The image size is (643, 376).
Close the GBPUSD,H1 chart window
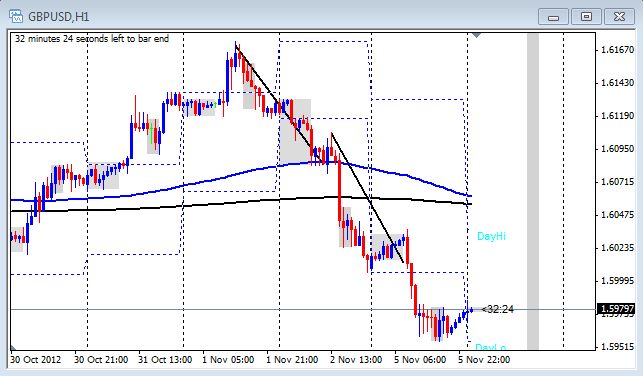point(619,17)
